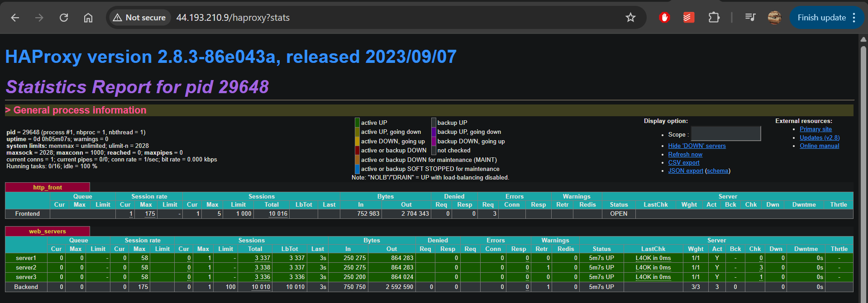This screenshot has height=303, width=868.
Task: Click Backend sessions total 10 010
Action: point(261,287)
